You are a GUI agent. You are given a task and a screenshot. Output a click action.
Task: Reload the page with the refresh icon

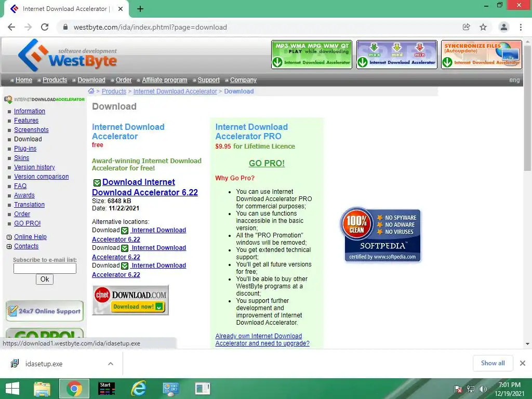coord(45,27)
